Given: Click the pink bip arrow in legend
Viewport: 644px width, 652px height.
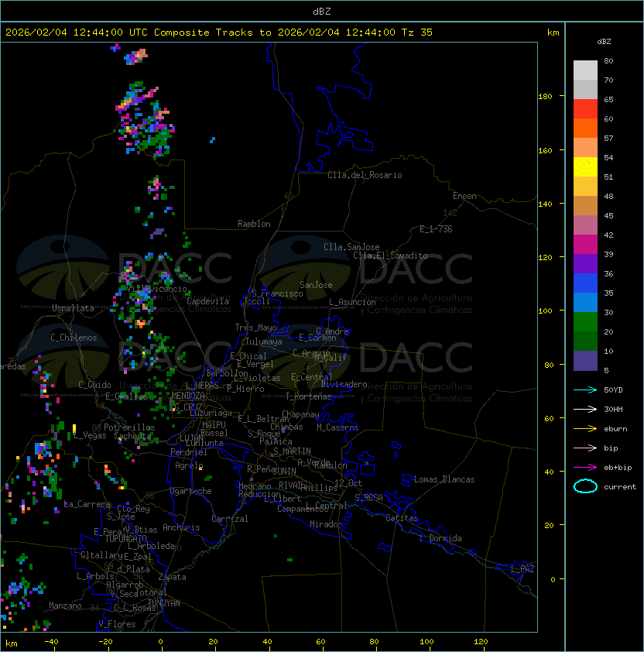Looking at the screenshot, I should pos(585,448).
